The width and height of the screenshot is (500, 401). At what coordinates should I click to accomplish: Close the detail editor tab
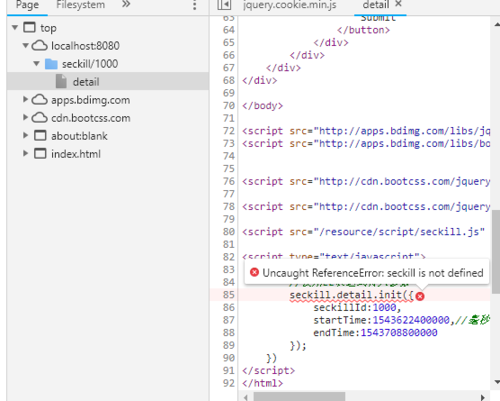coord(398,4)
